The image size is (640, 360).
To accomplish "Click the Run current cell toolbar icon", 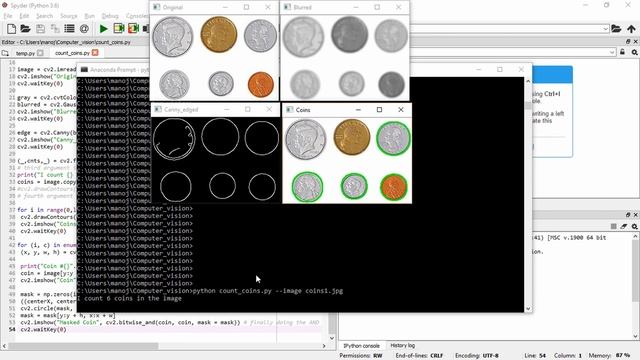I will click(x=119, y=29).
